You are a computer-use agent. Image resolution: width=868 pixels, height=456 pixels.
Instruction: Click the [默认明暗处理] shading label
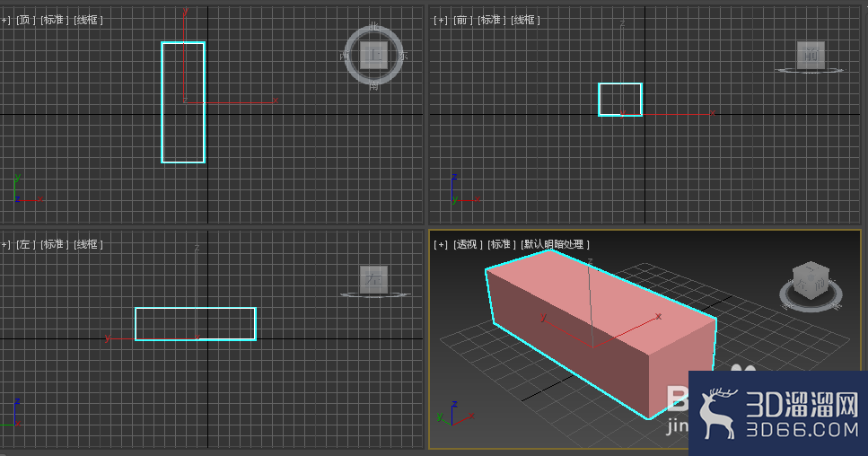point(556,244)
